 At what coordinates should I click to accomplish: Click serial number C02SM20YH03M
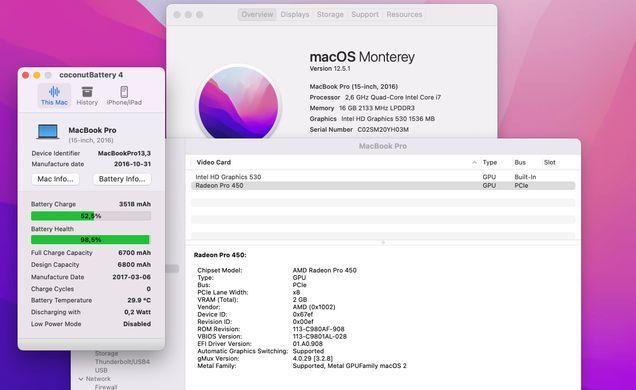tap(383, 129)
